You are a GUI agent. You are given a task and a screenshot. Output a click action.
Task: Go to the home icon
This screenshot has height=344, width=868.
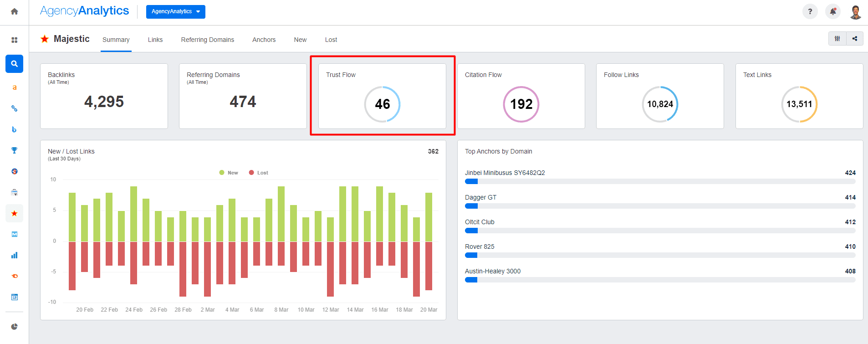tap(15, 12)
